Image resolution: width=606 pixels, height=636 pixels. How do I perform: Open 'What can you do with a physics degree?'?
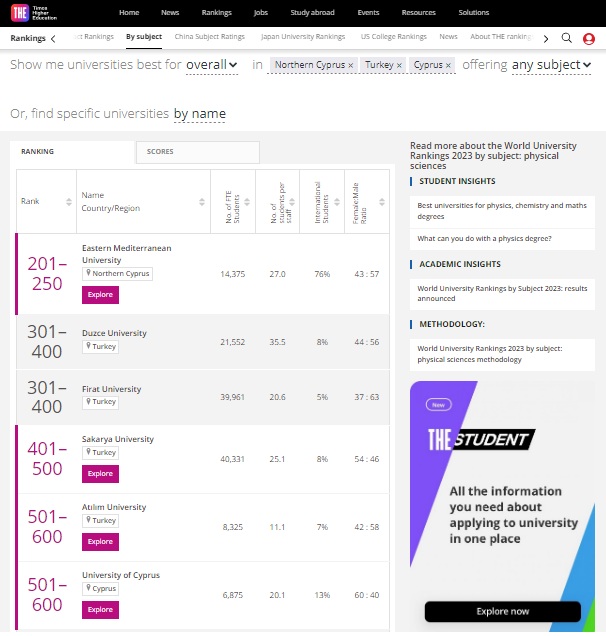pyautogui.click(x=482, y=238)
